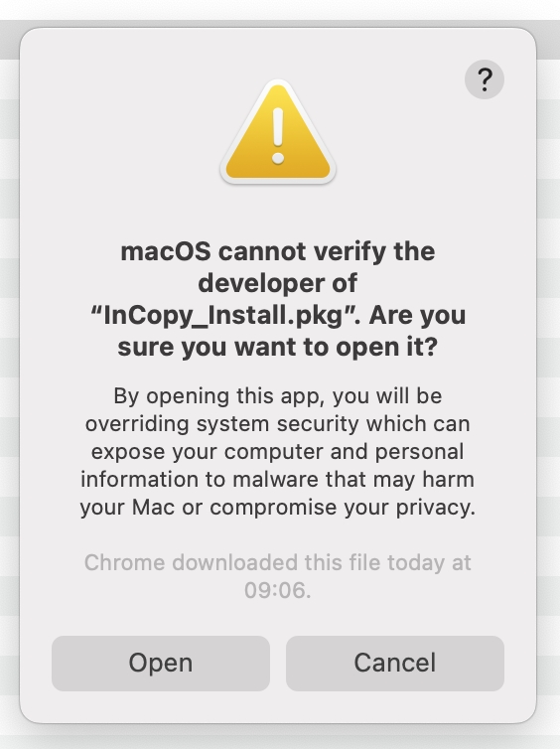Click the "macOS cannot verify the" headline line
Viewport: 560px width, 749px height.
pyautogui.click(x=278, y=251)
